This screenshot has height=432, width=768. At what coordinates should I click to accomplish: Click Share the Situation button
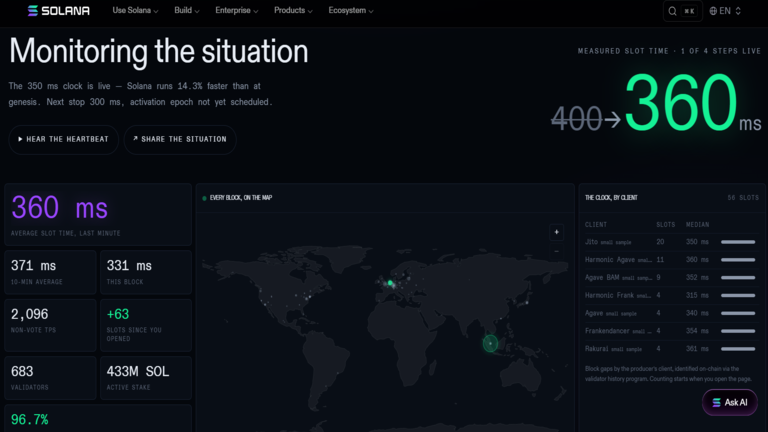pos(180,139)
